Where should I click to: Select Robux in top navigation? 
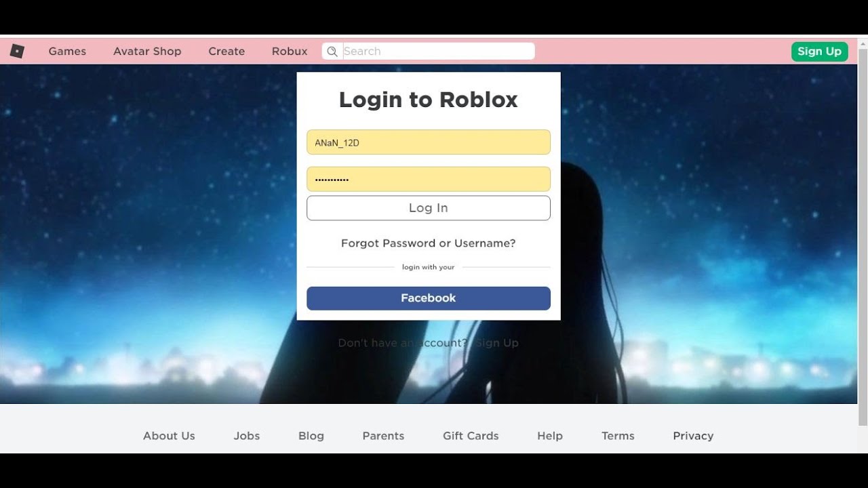(290, 52)
